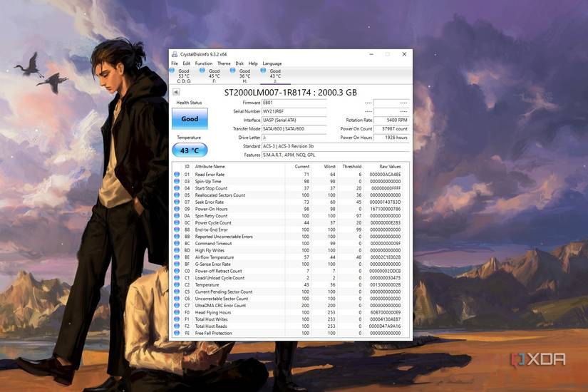Click status icon for Start/Stop Count row
This screenshot has width=588, height=392.
point(177,188)
